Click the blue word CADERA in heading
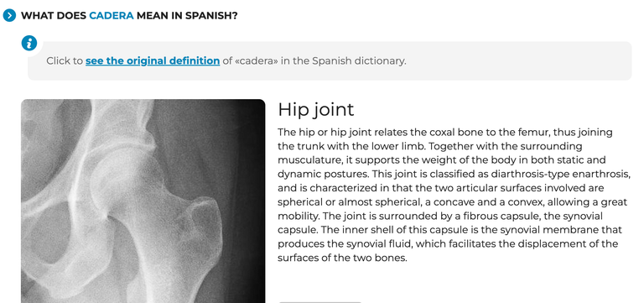644x303 pixels. [x=112, y=16]
